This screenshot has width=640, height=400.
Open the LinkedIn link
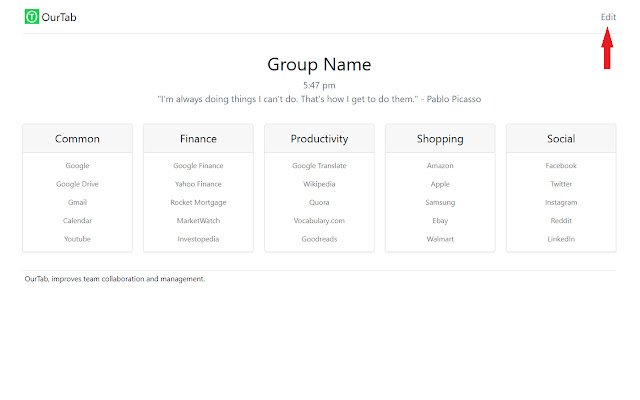pos(561,239)
